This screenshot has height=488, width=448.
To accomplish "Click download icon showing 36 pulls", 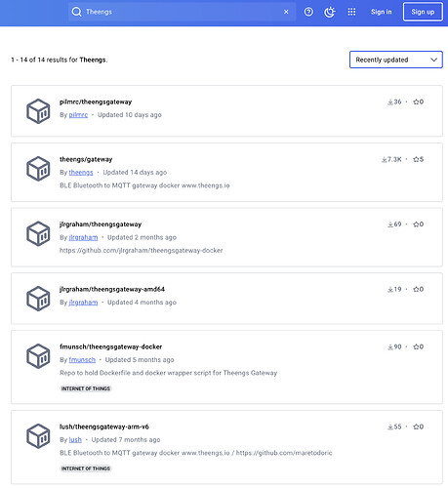I will pyautogui.click(x=390, y=102).
